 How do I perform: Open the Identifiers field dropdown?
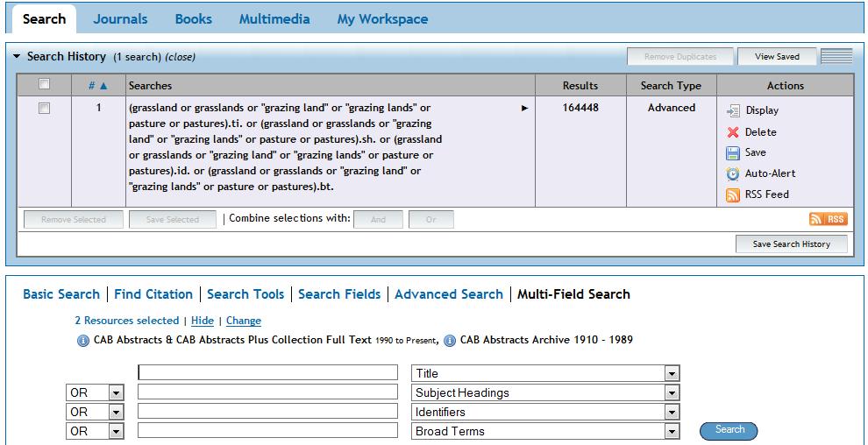click(x=672, y=412)
